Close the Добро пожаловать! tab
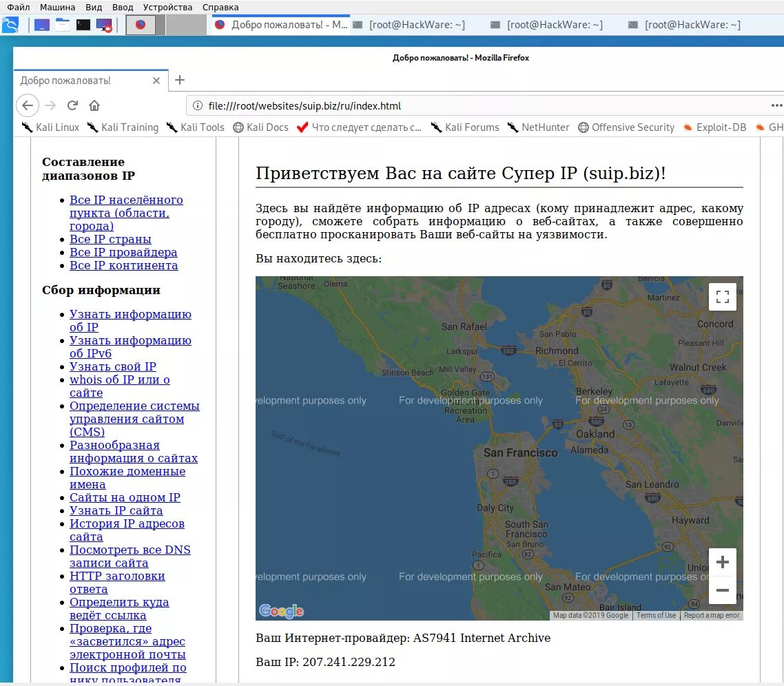This screenshot has width=784, height=686. (156, 81)
